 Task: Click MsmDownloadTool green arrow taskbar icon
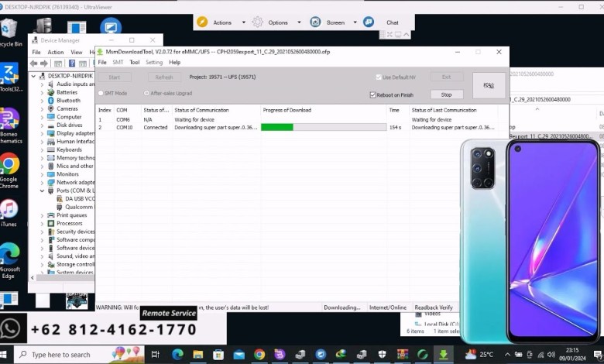pyautogui.click(x=444, y=355)
